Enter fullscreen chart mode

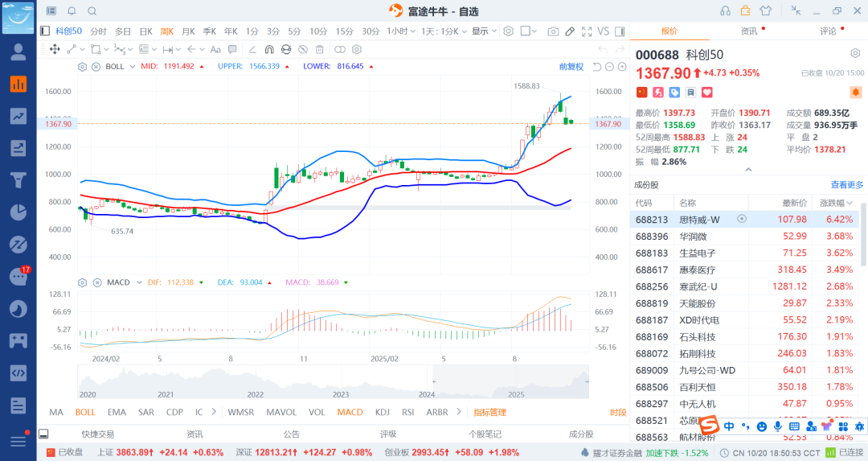coord(587,31)
